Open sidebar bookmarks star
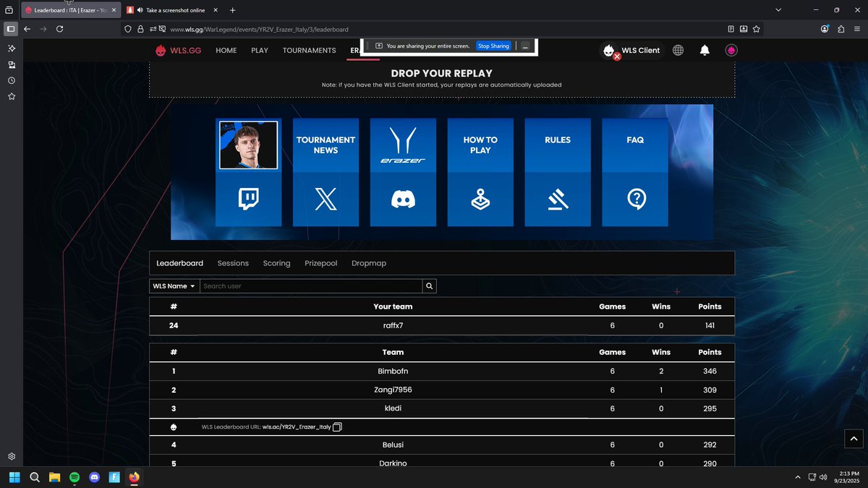The height and width of the screenshot is (488, 868). [x=12, y=96]
